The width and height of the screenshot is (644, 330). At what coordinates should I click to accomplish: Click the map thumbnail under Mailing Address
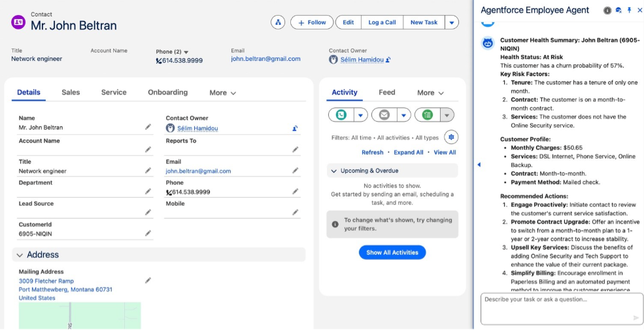[x=80, y=316]
